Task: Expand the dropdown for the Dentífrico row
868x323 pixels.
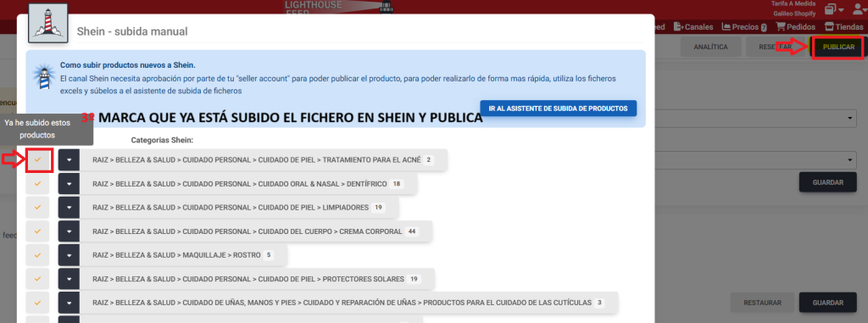Action: [x=70, y=183]
